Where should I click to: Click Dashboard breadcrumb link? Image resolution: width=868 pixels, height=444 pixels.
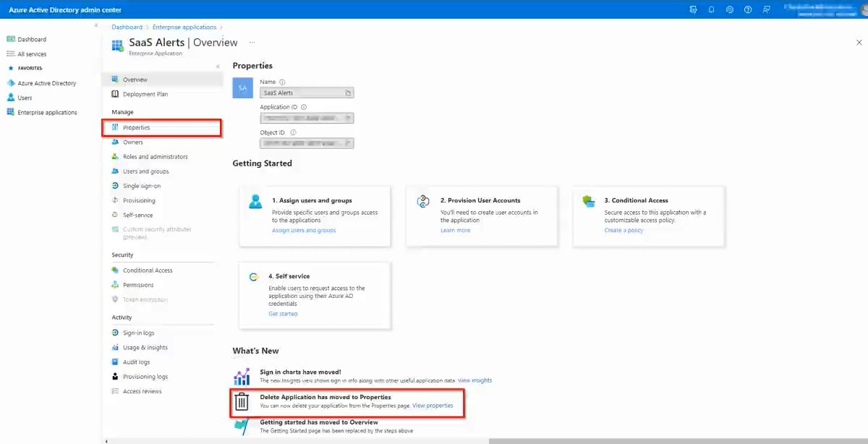tap(127, 27)
